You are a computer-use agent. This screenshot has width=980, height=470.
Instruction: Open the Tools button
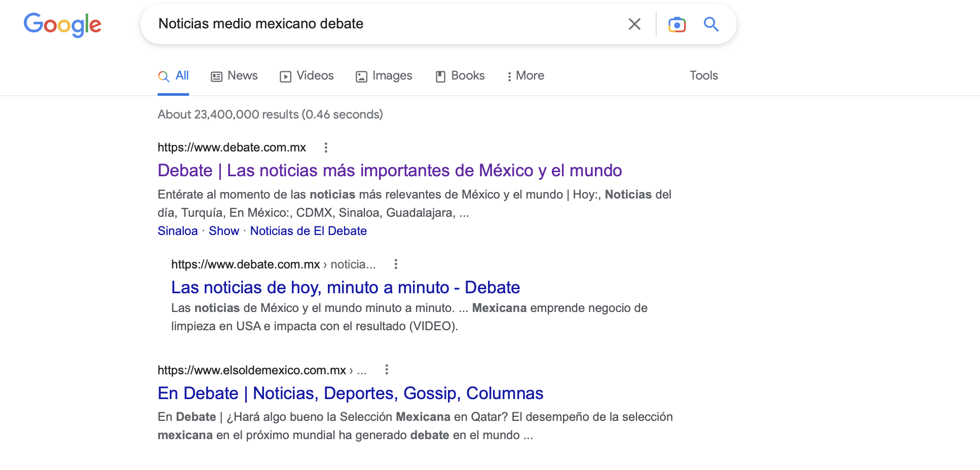704,75
